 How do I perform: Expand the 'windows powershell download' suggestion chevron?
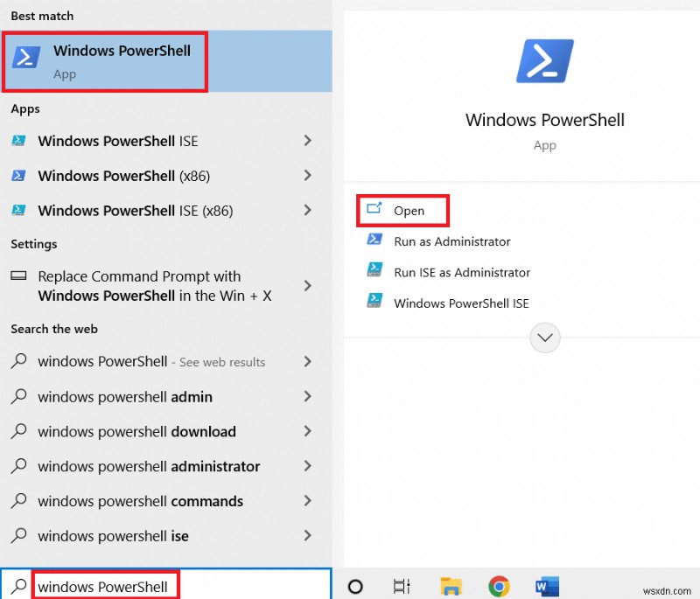tap(308, 431)
